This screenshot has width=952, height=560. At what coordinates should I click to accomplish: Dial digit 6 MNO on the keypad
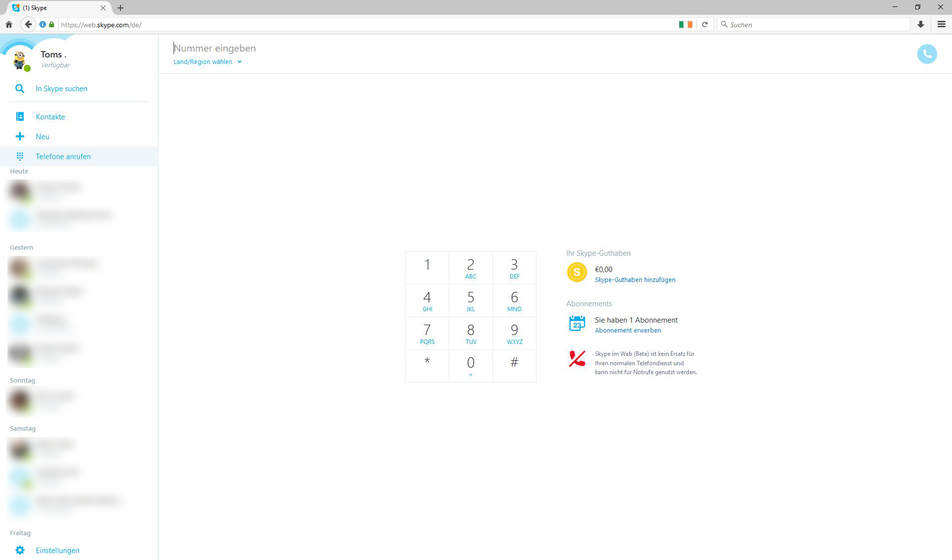coord(514,300)
